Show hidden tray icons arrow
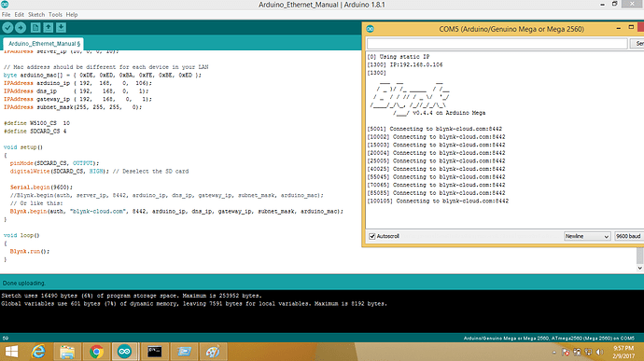644x361 pixels. 554,352
